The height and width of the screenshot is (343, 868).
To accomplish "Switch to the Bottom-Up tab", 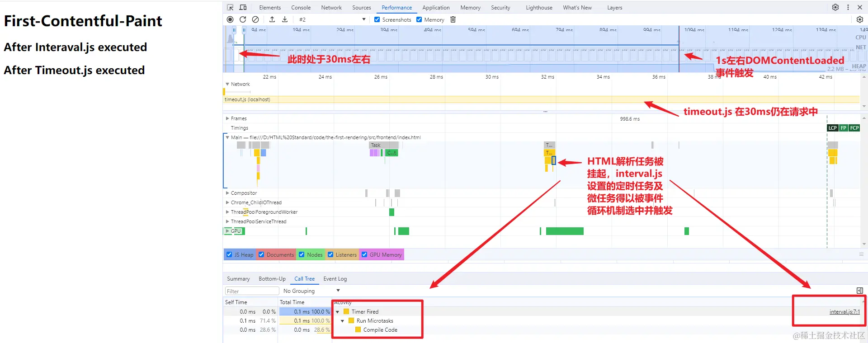I will point(272,279).
